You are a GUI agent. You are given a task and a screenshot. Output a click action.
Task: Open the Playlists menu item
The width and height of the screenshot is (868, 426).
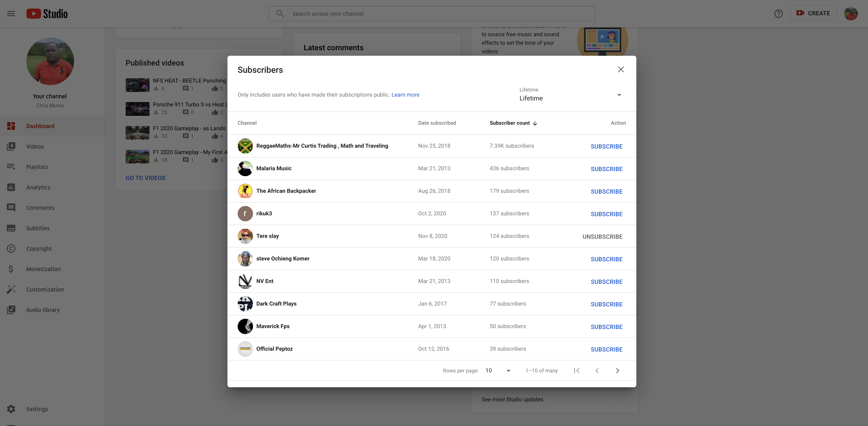point(52,167)
